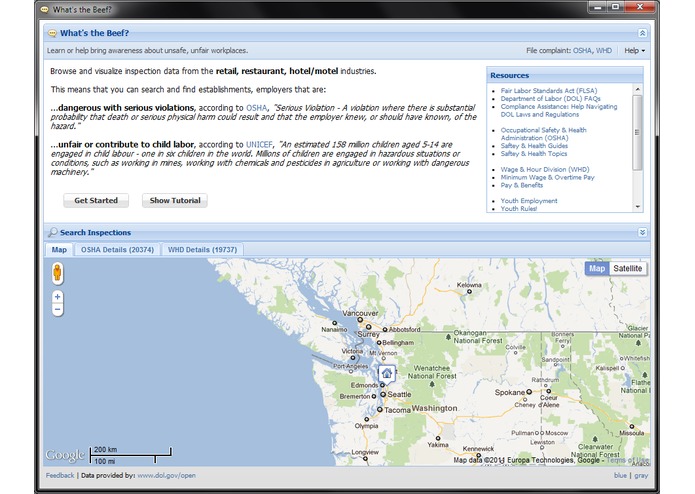Viewport: 695px width, 494px height.
Task: Open the Occupational Safety & Health Administration link
Action: (x=543, y=134)
